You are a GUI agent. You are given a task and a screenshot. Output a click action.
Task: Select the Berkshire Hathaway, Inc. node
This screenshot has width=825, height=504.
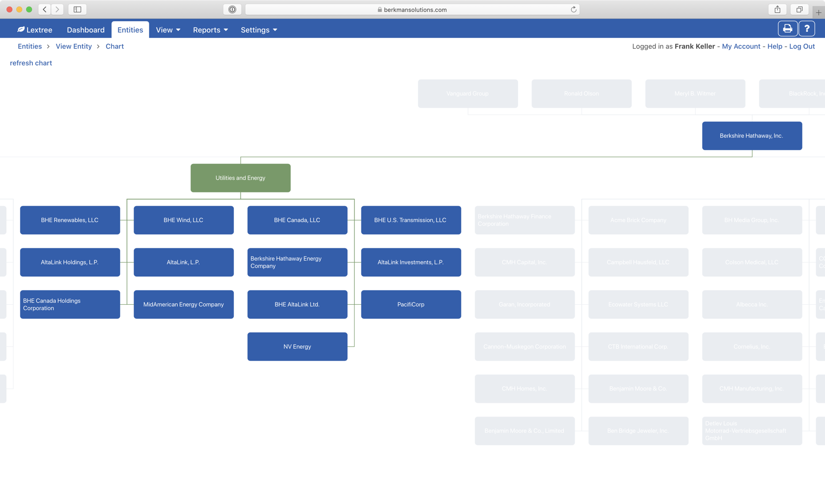(752, 136)
